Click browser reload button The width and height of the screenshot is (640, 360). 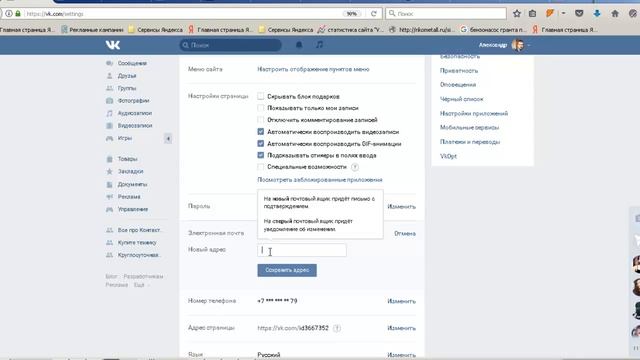(x=373, y=13)
